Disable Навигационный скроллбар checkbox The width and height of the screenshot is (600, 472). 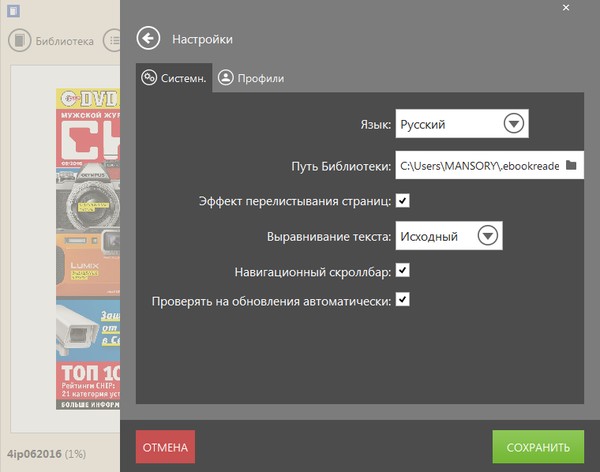tap(403, 270)
